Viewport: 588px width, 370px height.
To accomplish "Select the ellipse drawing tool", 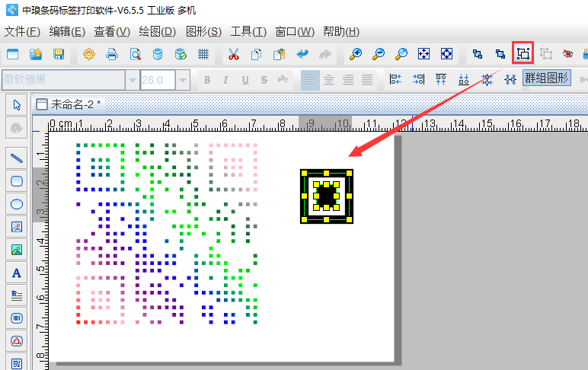I will click(17, 204).
